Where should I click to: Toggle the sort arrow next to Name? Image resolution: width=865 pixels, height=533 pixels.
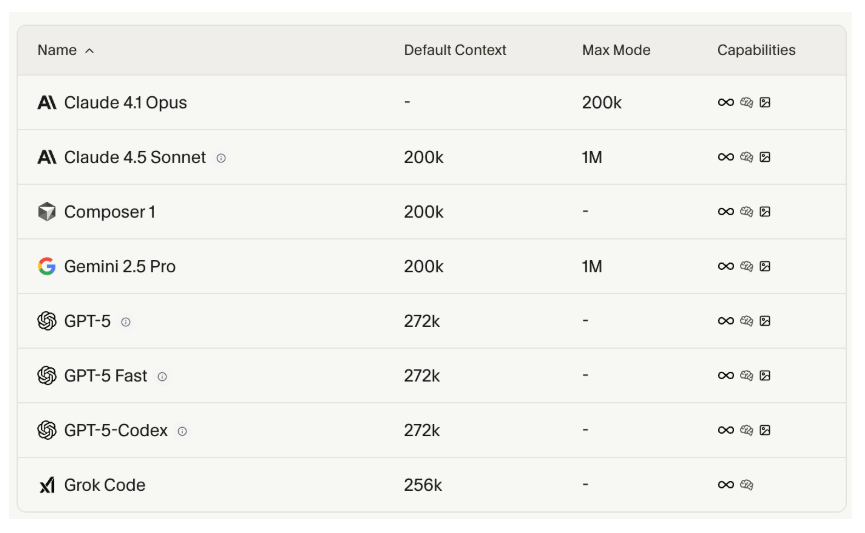pyautogui.click(x=90, y=51)
